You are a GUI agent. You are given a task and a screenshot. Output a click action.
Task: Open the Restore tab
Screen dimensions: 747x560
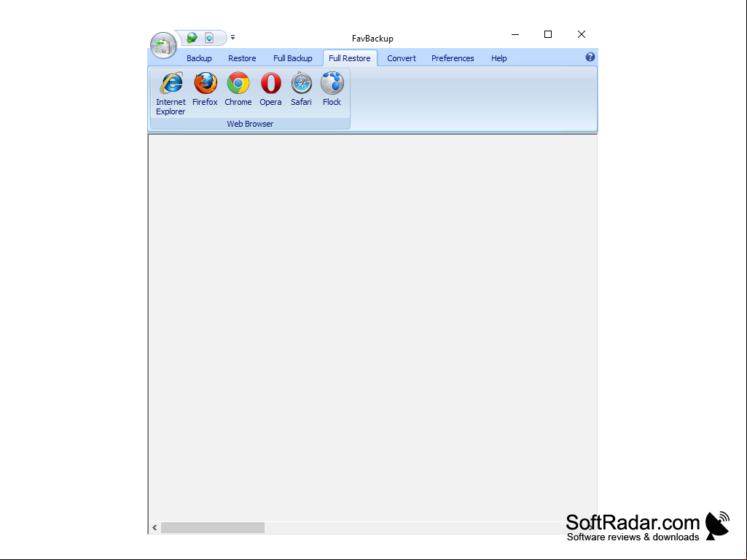point(242,58)
